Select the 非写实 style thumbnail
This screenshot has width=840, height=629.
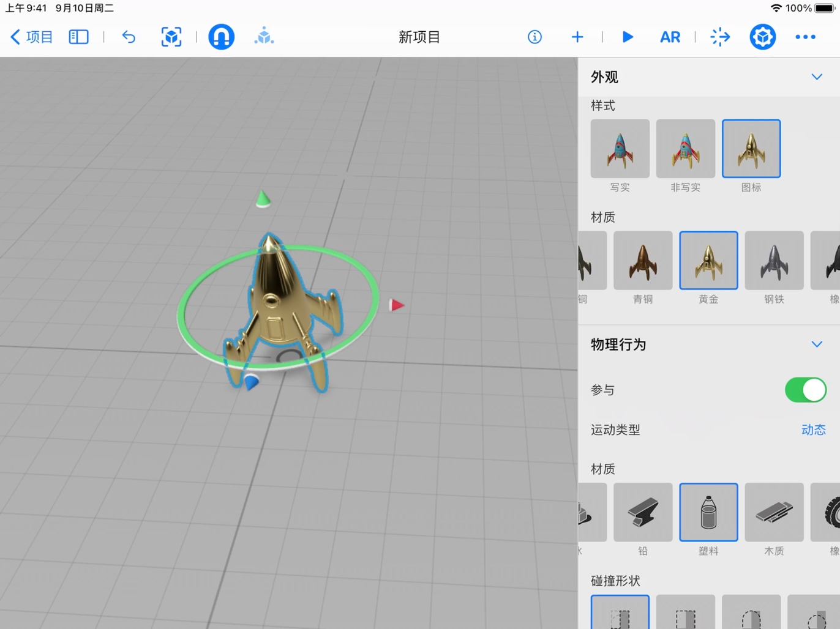[685, 149]
